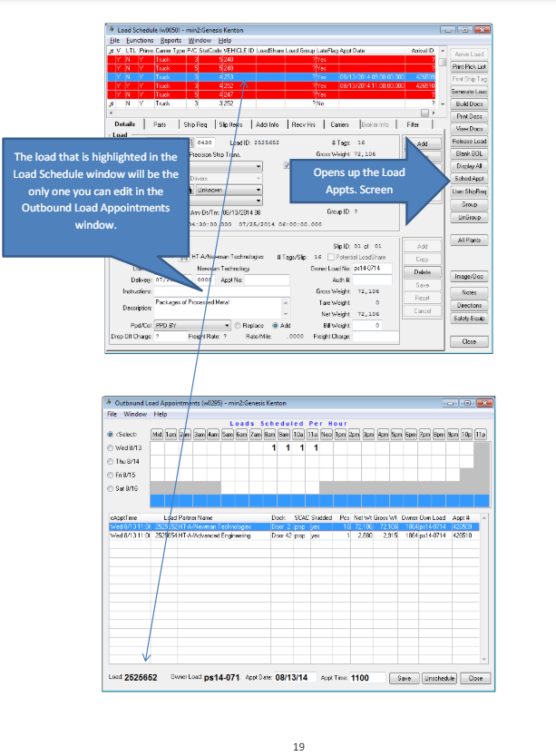Open the Addtl Info tab

pos(268,124)
